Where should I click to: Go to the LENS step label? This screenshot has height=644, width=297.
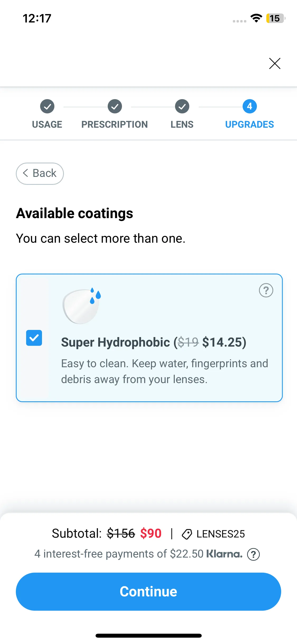point(182,125)
